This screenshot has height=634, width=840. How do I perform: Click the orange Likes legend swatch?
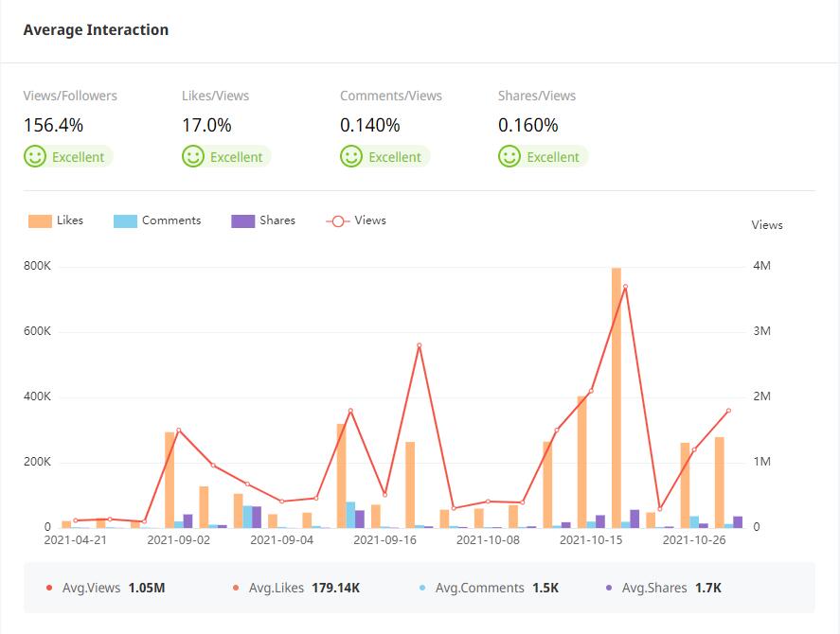[x=40, y=221]
